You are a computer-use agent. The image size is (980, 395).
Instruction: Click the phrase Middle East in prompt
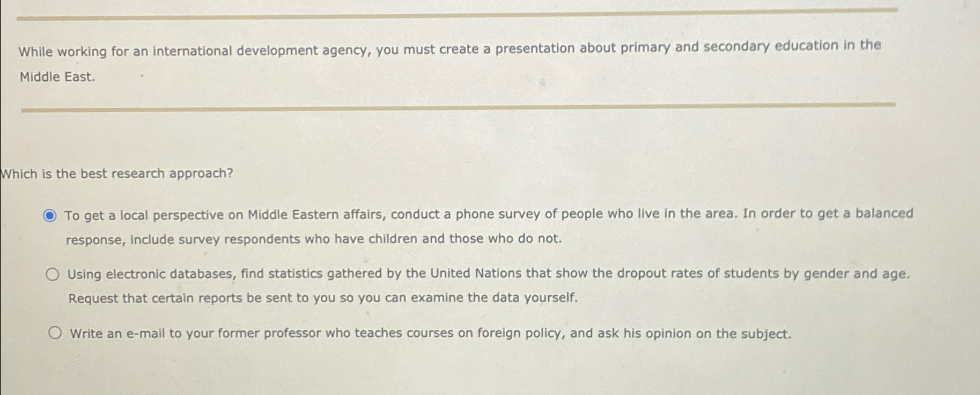tap(56, 76)
